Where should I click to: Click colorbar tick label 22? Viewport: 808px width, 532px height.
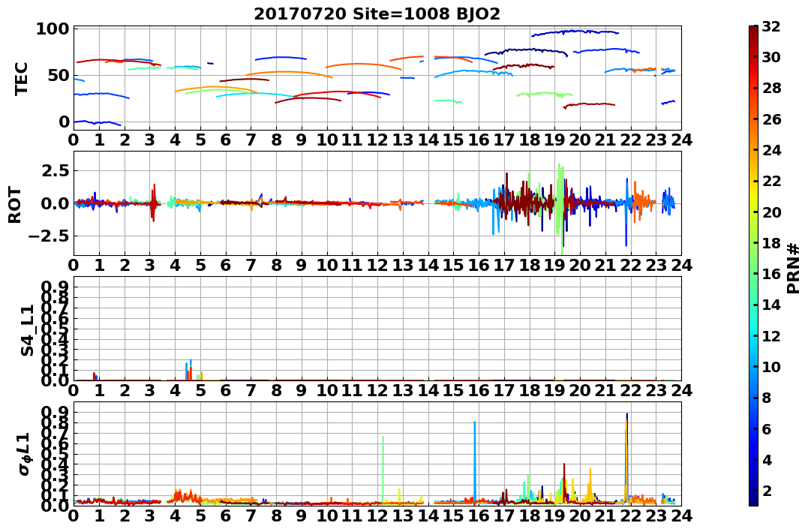click(771, 181)
